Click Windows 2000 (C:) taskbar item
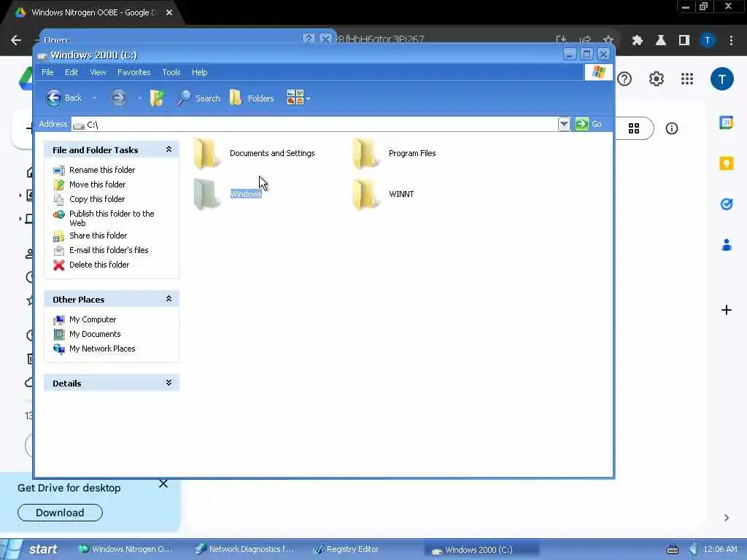 tap(481, 550)
